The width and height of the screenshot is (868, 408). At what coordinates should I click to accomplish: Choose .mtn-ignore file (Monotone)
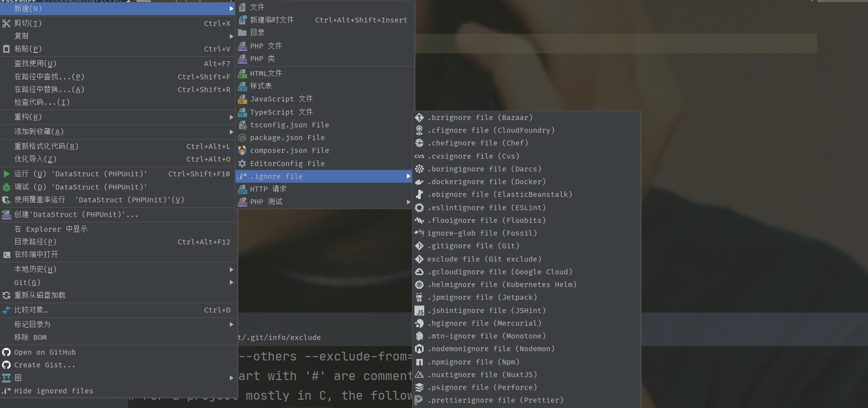pos(527,336)
